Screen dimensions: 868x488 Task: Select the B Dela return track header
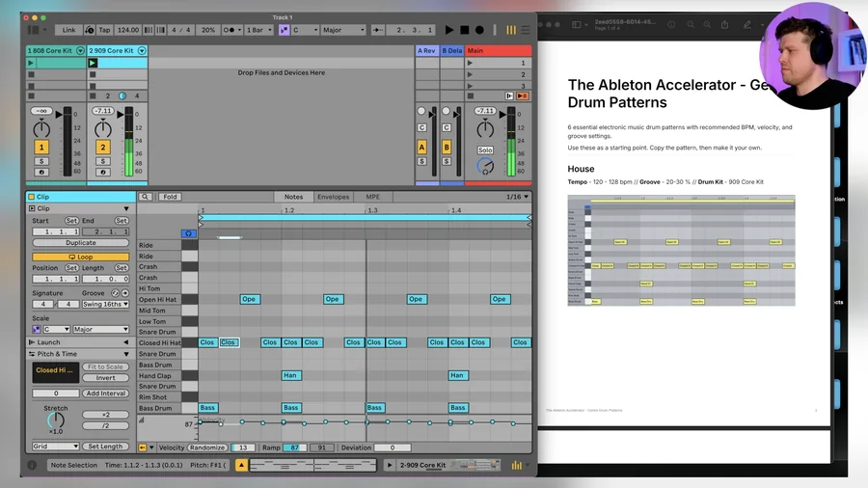(451, 50)
